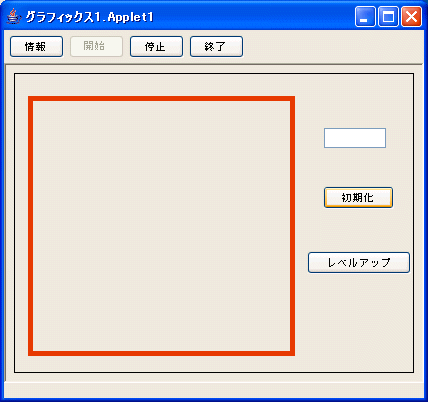Click blank panel area below レベルアップ button
Image resolution: width=428 pixels, height=402 pixels.
(359, 320)
